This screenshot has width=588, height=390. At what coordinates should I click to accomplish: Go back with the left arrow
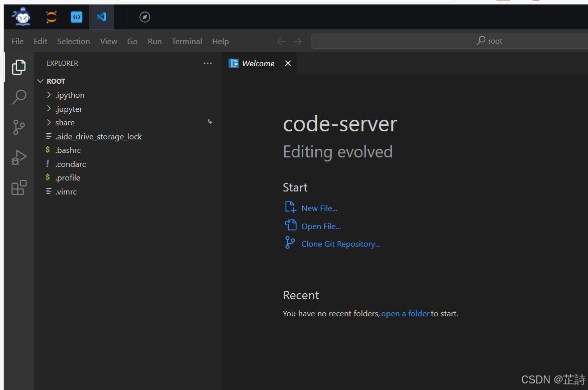pyautogui.click(x=281, y=41)
